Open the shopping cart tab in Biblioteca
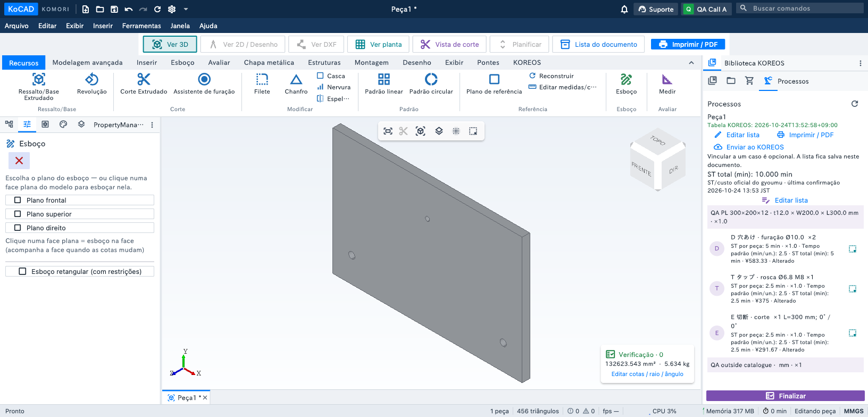Viewport: 868px width, 417px height. click(x=749, y=81)
